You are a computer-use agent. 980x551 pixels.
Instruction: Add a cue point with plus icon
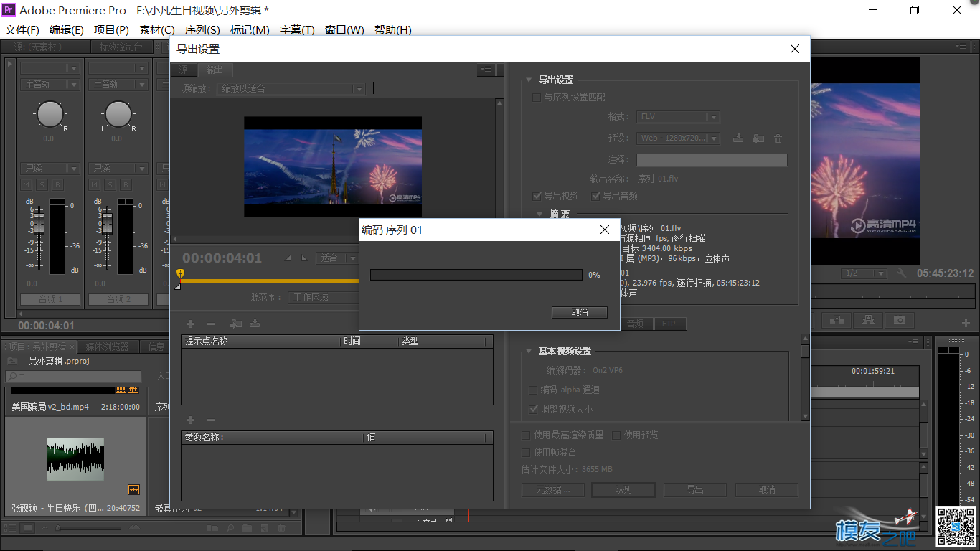point(191,324)
